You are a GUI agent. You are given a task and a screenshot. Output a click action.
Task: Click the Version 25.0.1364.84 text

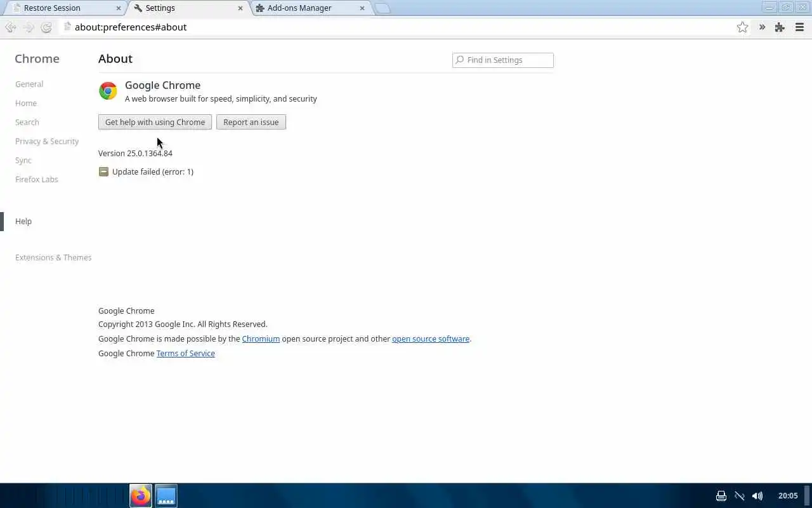coord(135,153)
